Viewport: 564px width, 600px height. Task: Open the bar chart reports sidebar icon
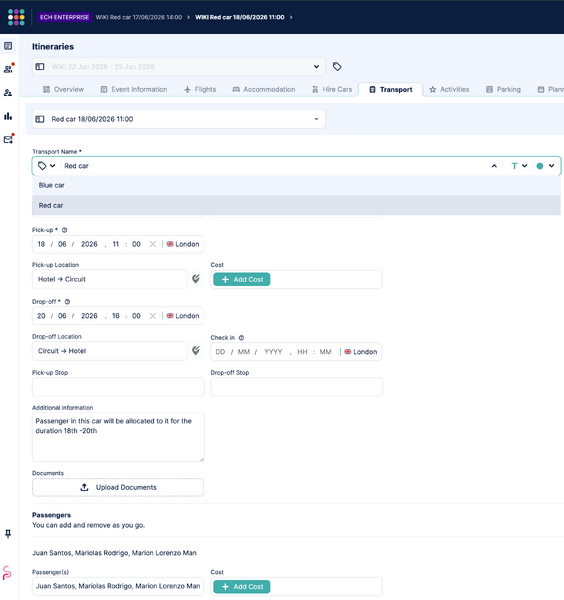click(x=8, y=116)
